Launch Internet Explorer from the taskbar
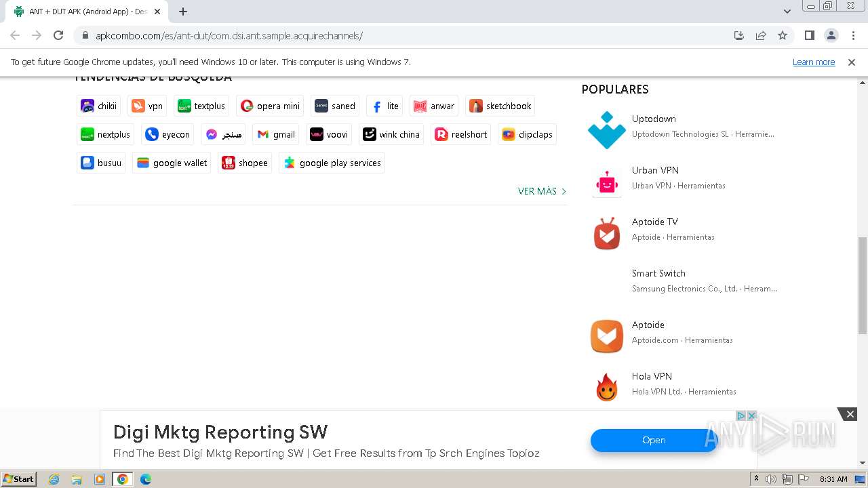The image size is (868, 488). 54,479
